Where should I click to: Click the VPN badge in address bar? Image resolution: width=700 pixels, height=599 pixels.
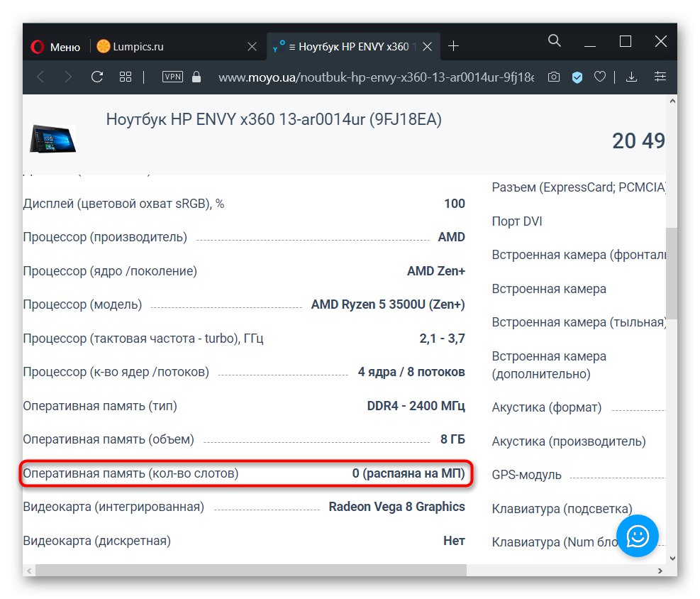tap(172, 77)
